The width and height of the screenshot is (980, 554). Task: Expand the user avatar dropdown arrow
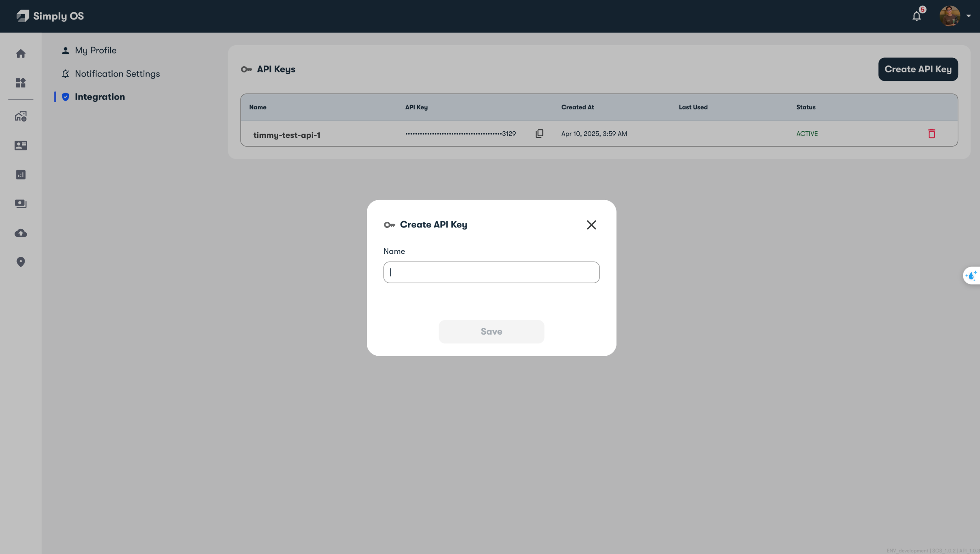[x=969, y=16]
